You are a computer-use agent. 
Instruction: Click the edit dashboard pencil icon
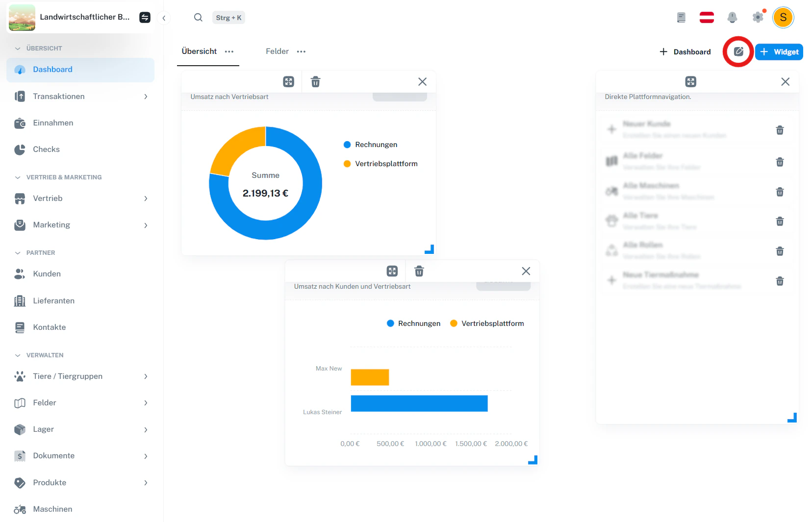pos(738,51)
